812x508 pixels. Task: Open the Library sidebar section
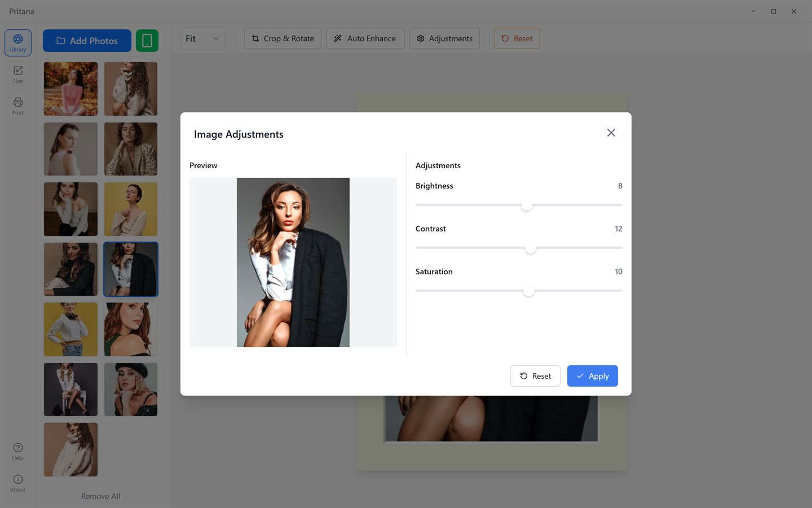[x=18, y=43]
